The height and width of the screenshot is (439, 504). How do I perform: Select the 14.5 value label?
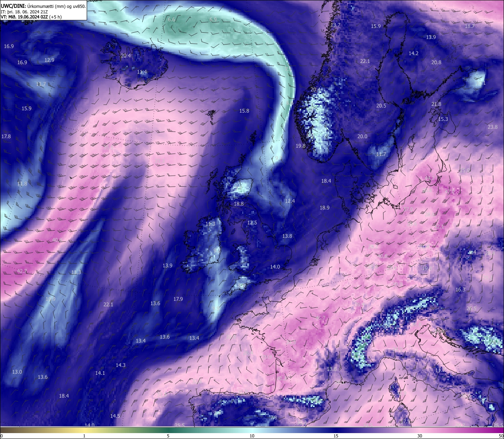click(115, 416)
